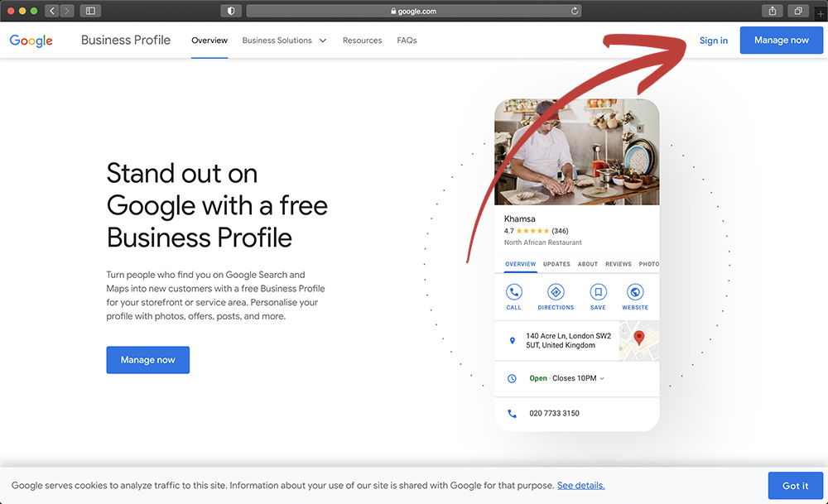Expand the Business Solutions dropdown chevron
This screenshot has height=504, width=828.
click(x=323, y=41)
